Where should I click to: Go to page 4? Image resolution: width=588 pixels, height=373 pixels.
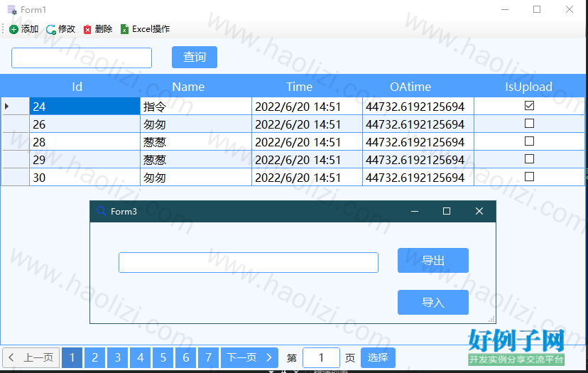tap(140, 357)
